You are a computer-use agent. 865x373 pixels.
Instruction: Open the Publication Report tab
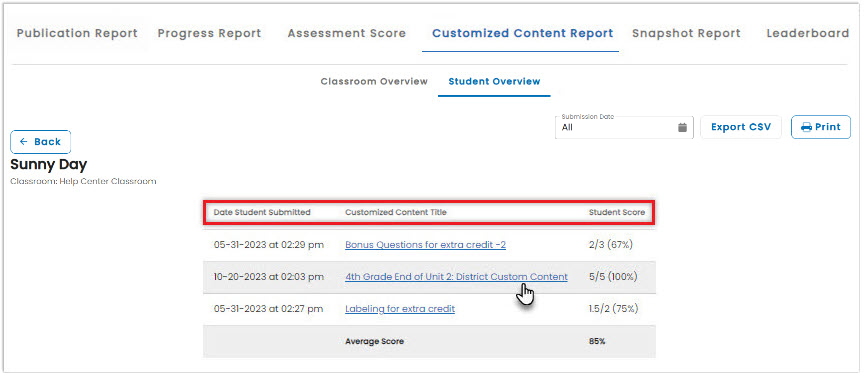[77, 33]
